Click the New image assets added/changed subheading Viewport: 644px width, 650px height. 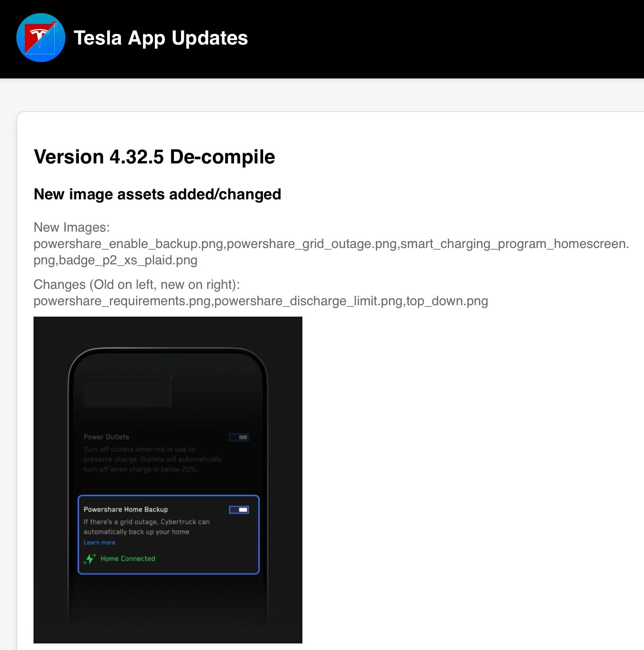pos(157,194)
